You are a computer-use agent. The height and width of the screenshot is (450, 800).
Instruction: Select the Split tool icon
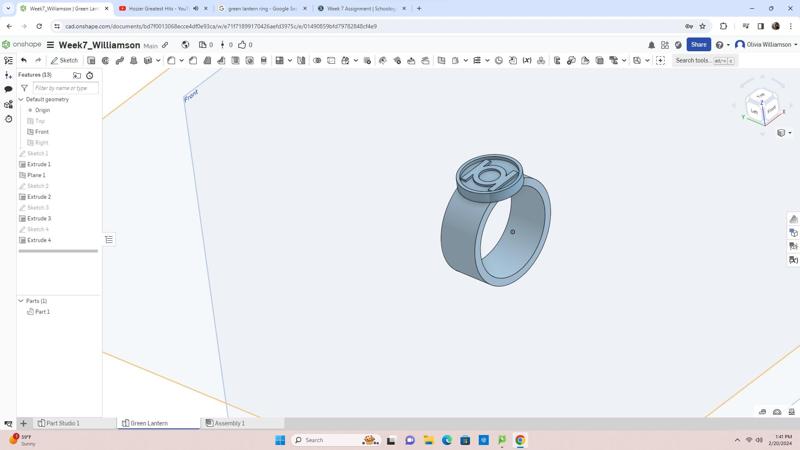[331, 60]
